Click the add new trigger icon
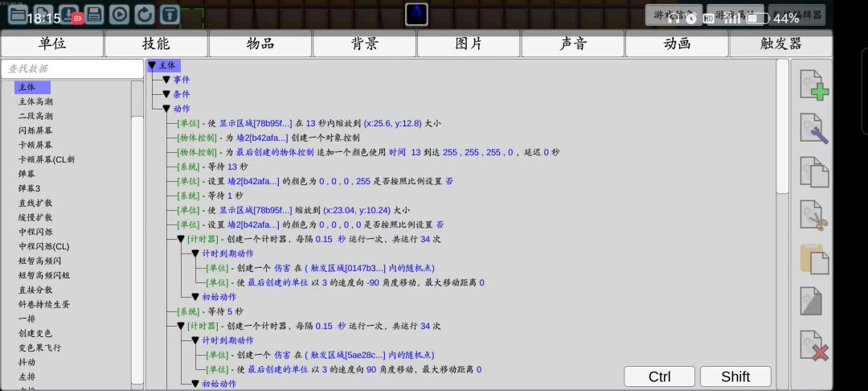 (x=813, y=85)
